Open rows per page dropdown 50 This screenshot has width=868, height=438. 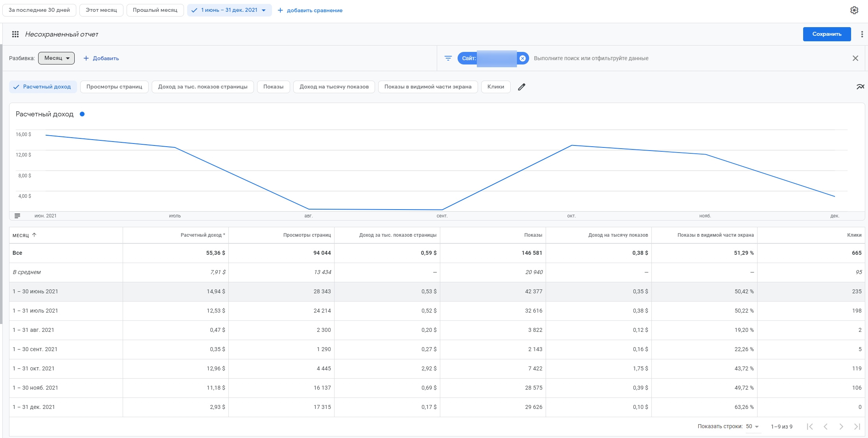click(752, 427)
